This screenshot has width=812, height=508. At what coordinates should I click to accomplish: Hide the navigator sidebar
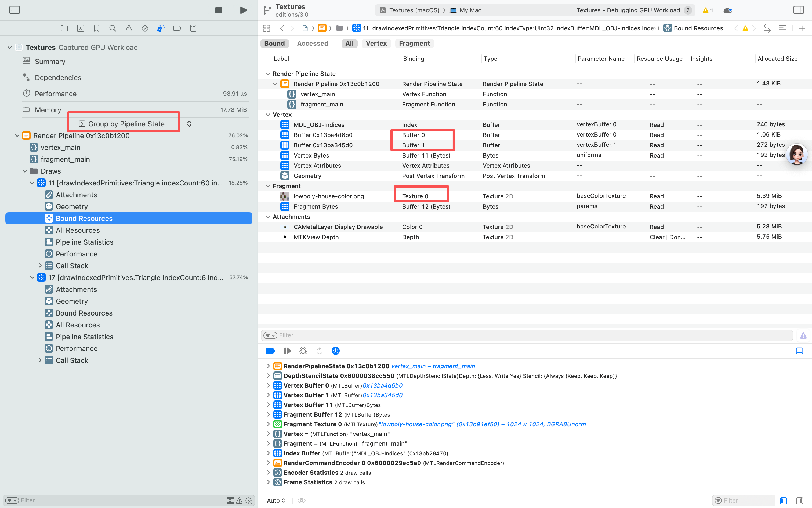pos(15,10)
